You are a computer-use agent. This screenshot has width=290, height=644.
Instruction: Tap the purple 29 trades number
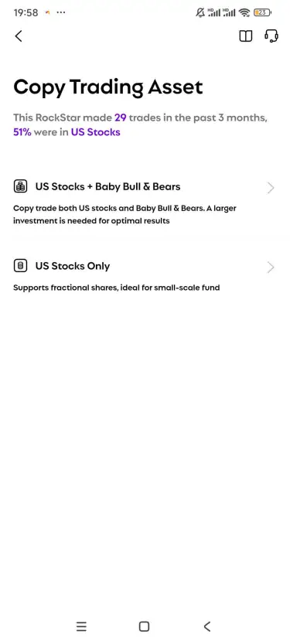121,118
